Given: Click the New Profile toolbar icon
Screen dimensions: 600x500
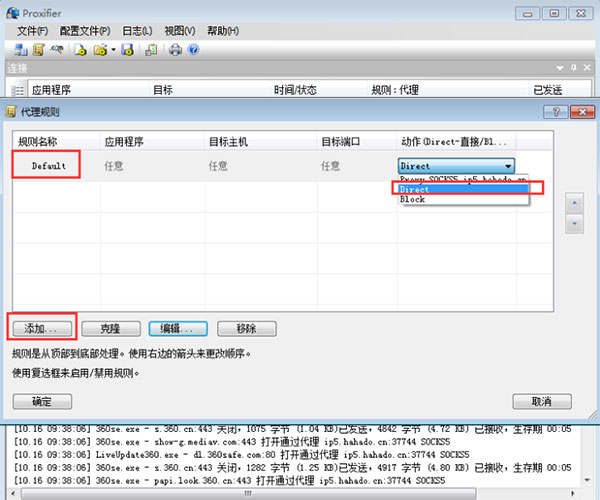Looking at the screenshot, I should pyautogui.click(x=80, y=50).
